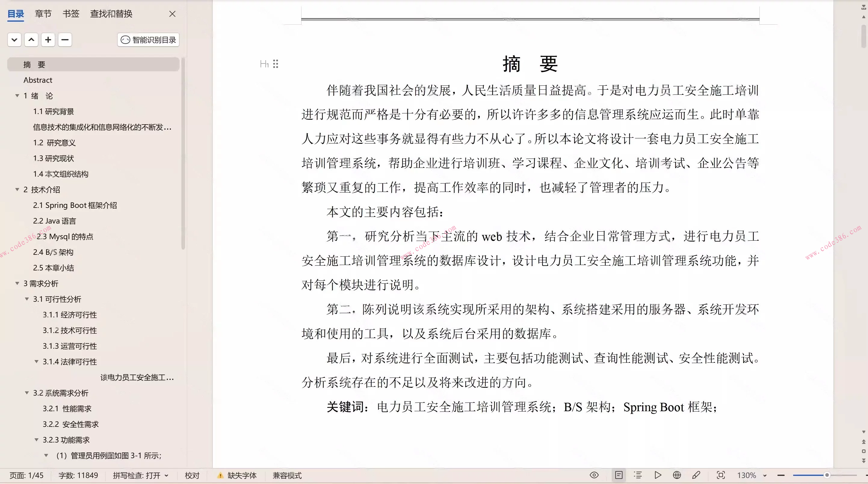Jump to next heading with down arrow icon
868x484 pixels.
pos(14,39)
